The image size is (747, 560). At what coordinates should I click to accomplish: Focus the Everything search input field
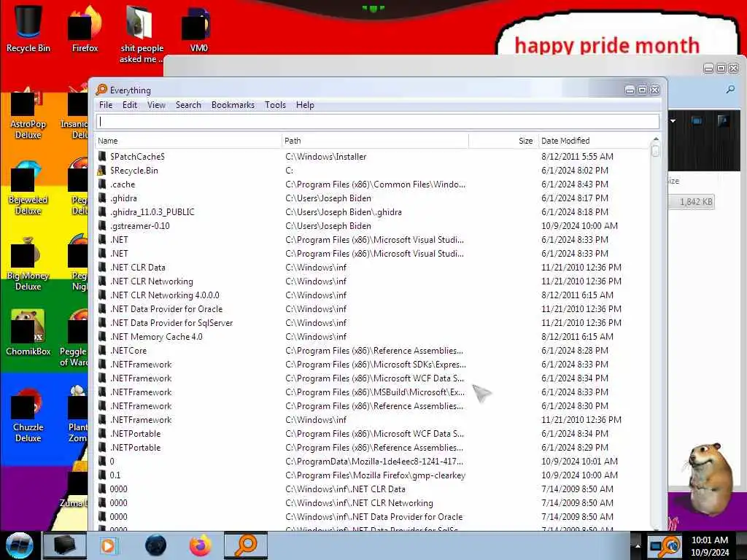tap(378, 122)
